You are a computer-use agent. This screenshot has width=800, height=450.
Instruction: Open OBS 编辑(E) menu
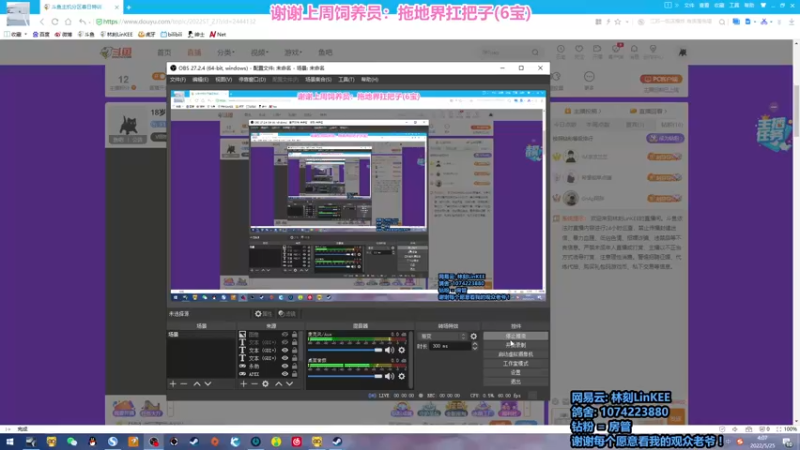click(x=200, y=80)
